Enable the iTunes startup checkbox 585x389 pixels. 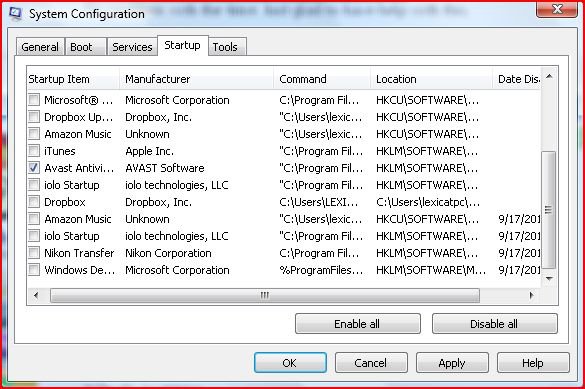pyautogui.click(x=34, y=151)
